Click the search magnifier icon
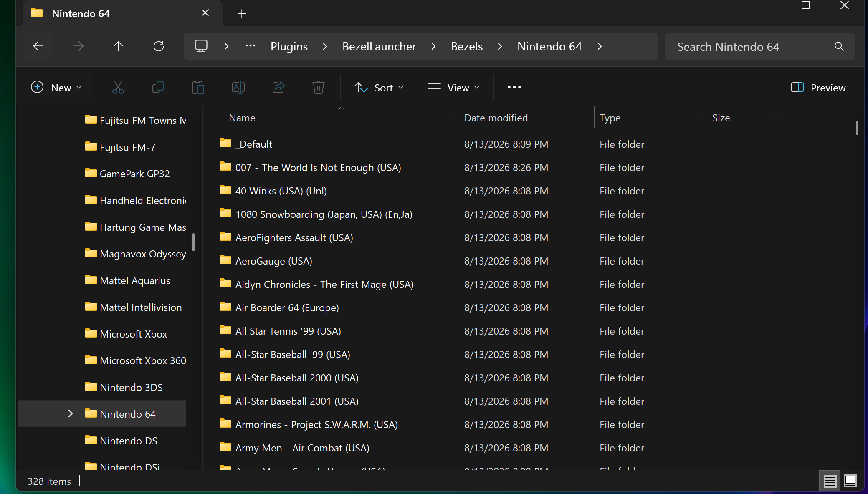Screen dimensions: 868x494 [839, 46]
